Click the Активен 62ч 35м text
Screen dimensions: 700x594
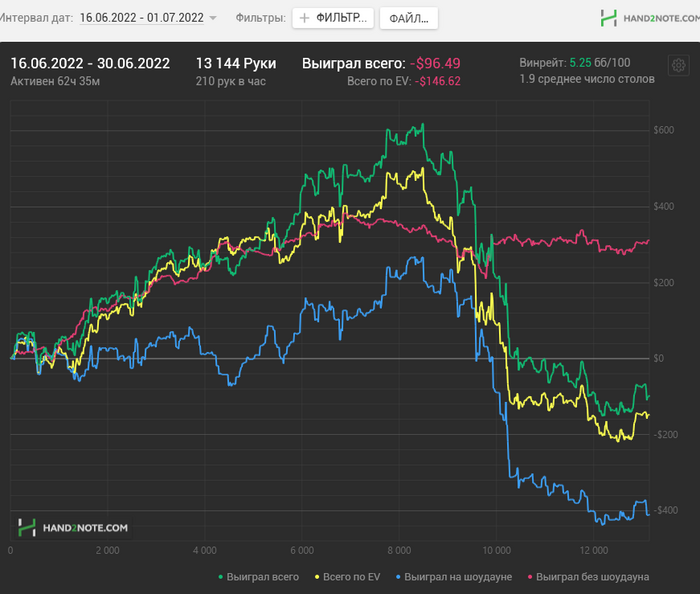point(55,81)
